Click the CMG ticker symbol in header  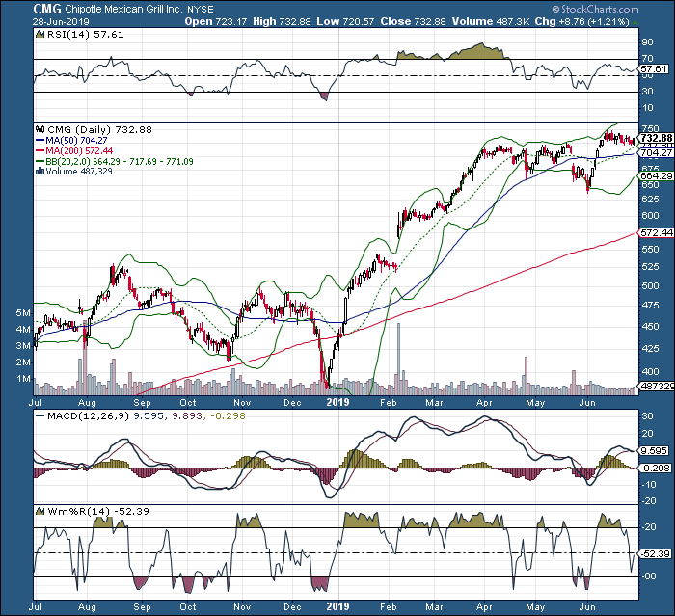tap(46, 8)
